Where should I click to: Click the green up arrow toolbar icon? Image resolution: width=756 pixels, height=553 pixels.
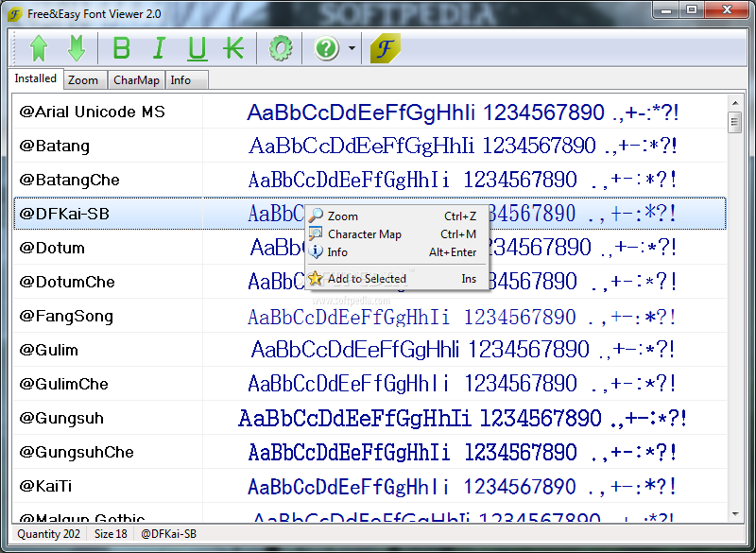pos(39,48)
